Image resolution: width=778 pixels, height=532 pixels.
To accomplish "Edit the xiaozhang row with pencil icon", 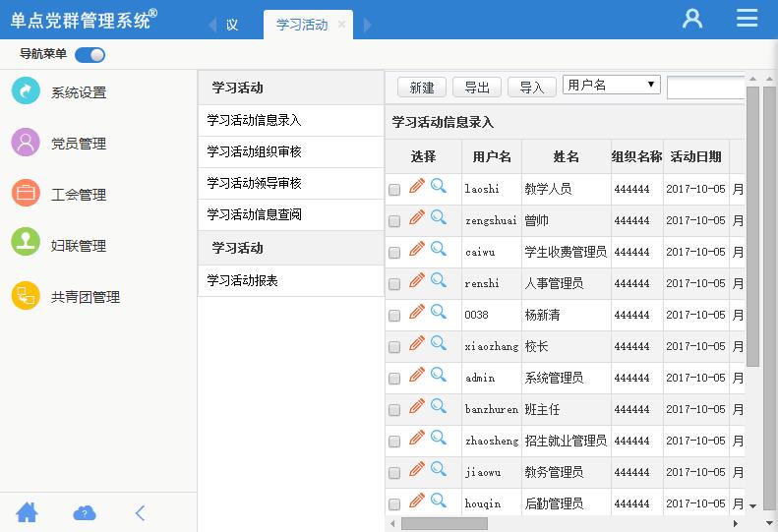I will tap(417, 343).
